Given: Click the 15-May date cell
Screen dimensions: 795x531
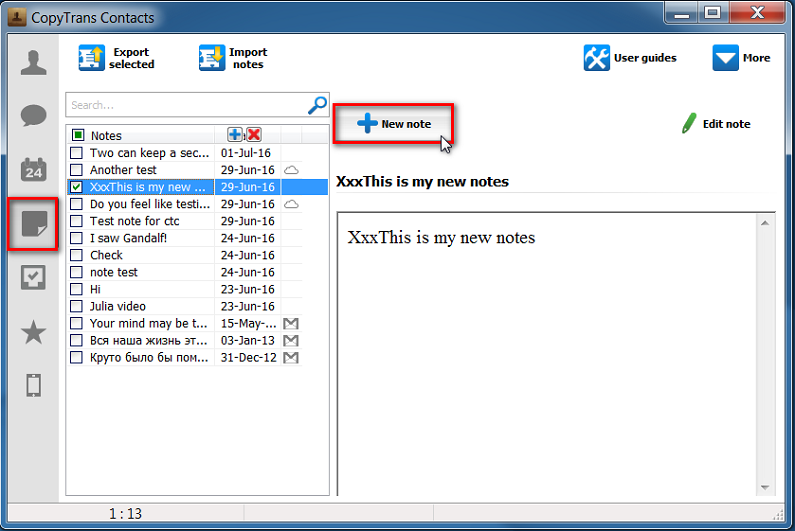Looking at the screenshot, I should tap(248, 323).
